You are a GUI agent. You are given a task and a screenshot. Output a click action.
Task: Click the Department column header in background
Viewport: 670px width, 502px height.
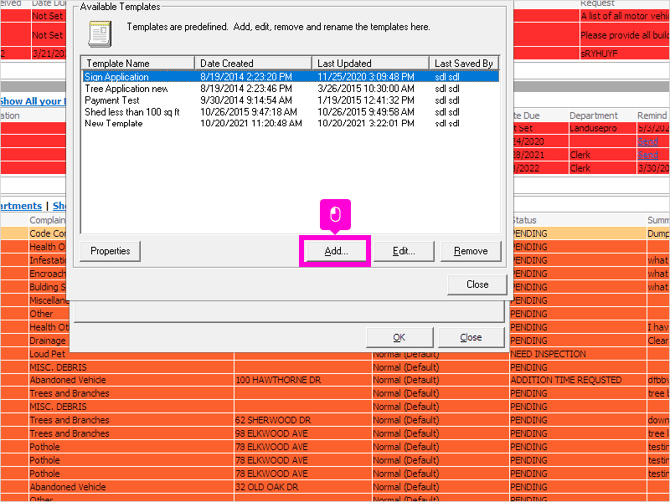pyautogui.click(x=594, y=115)
